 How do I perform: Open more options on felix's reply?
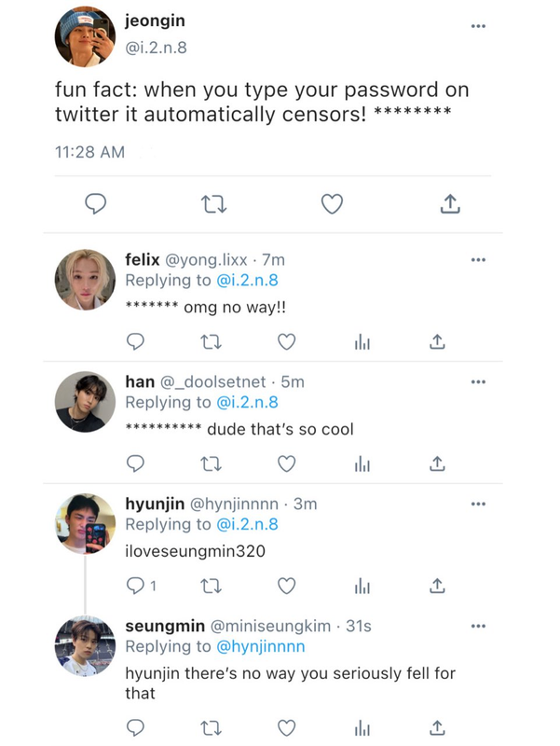(x=478, y=260)
